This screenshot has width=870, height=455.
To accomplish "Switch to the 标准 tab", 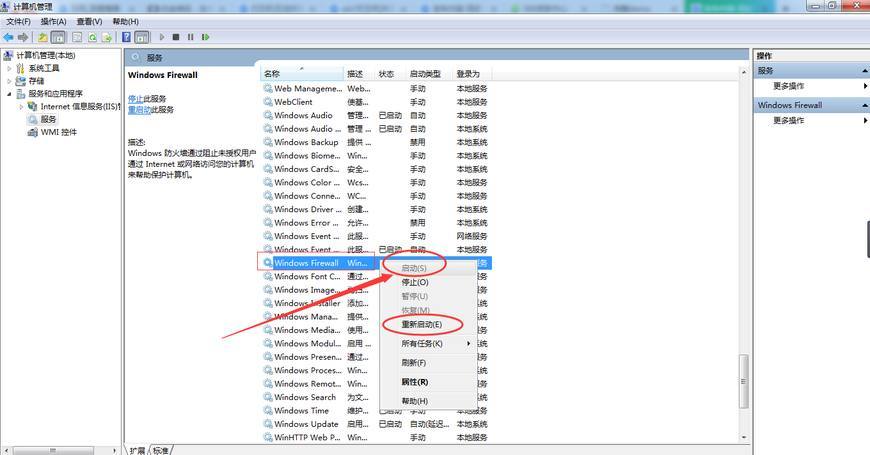I will (x=160, y=451).
